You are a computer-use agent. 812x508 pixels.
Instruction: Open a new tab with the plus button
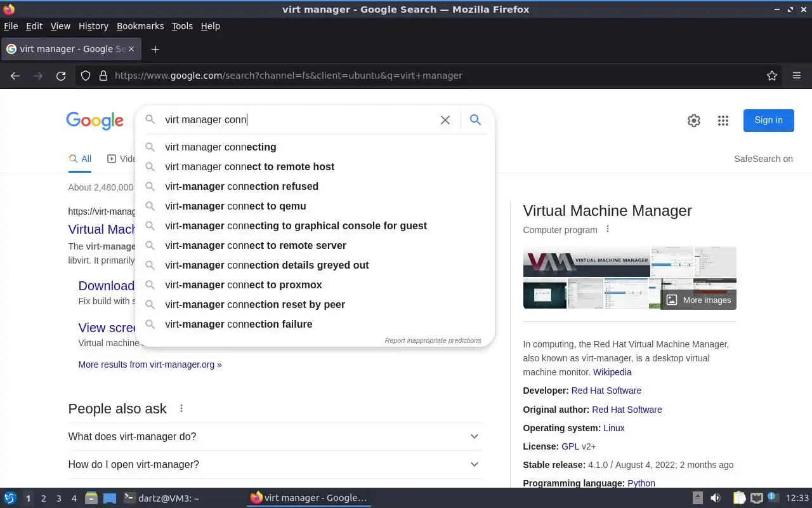click(155, 49)
